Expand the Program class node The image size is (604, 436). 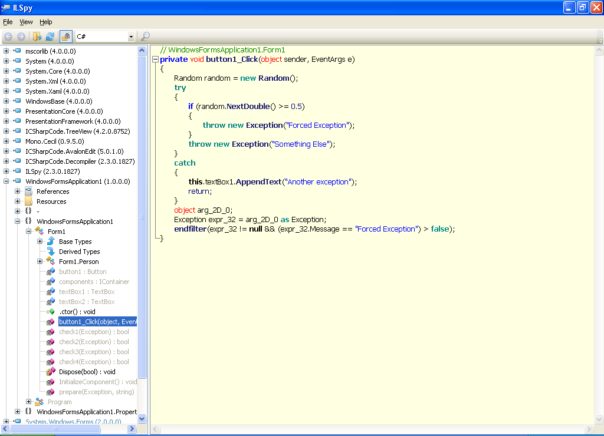coord(29,402)
